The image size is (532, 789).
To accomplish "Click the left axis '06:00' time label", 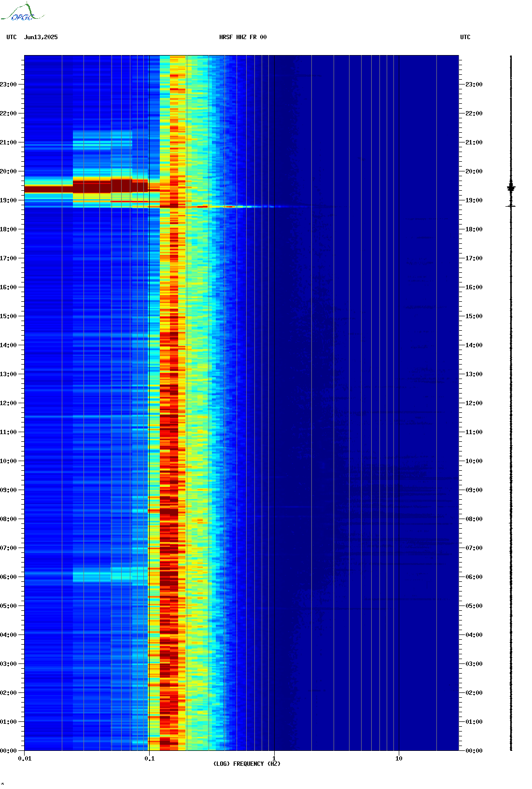I will pos(8,577).
